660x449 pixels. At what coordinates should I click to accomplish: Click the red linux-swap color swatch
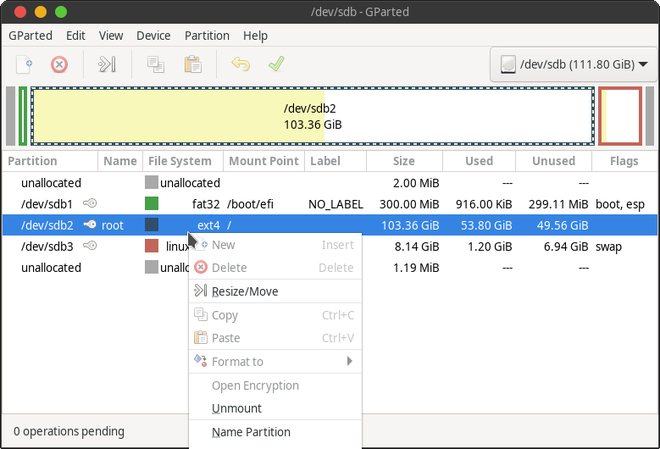(x=152, y=245)
